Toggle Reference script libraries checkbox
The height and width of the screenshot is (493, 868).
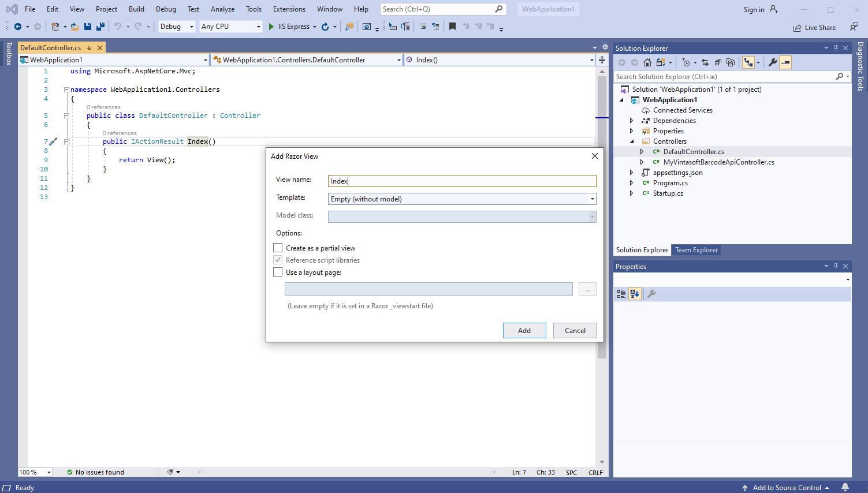pyautogui.click(x=278, y=260)
